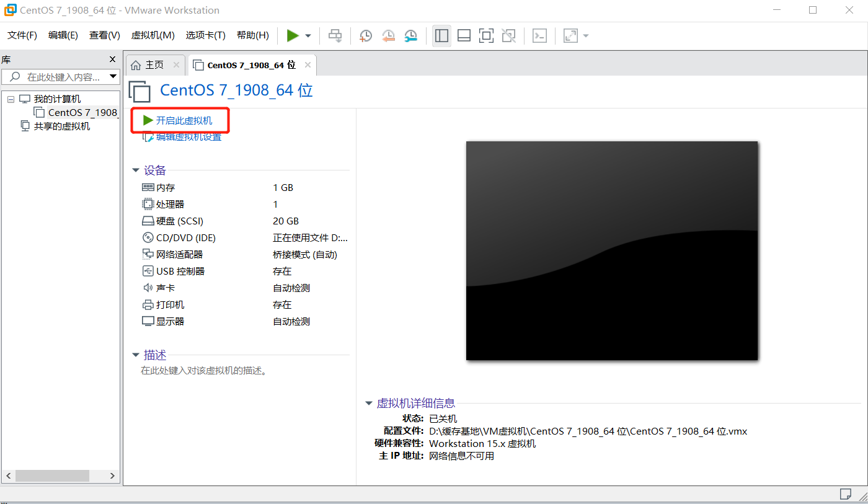Open the library search dropdown arrow
Image resolution: width=868 pixels, height=504 pixels.
point(113,77)
